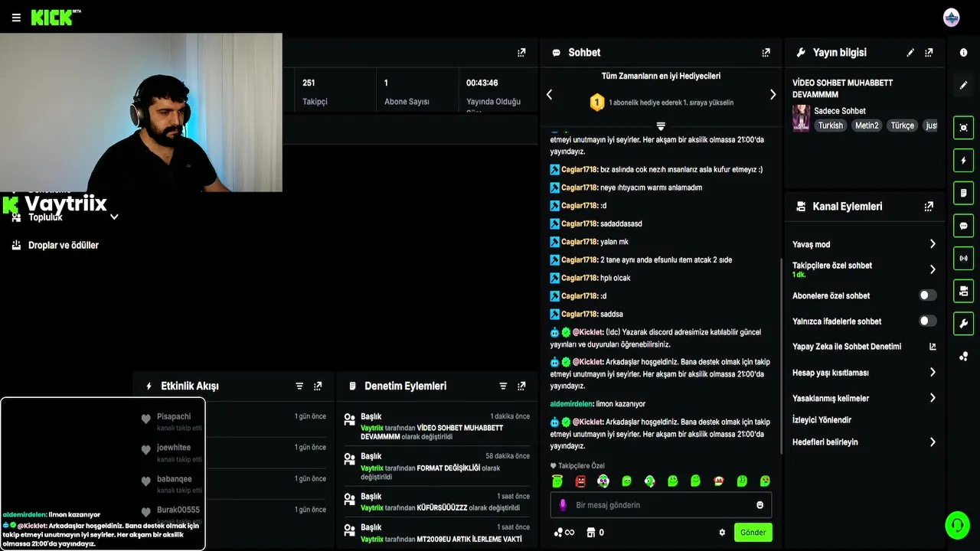Open the Sadece Sohbet category thumbnail

point(801,119)
